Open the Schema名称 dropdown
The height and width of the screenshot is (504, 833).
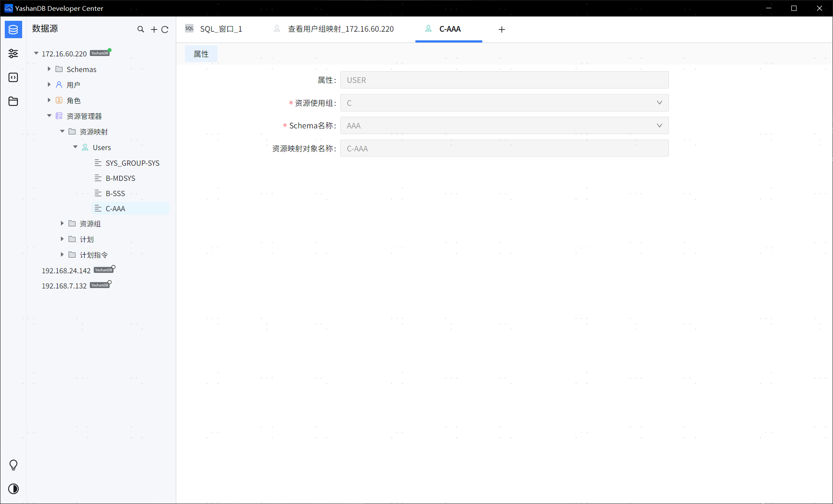point(504,125)
